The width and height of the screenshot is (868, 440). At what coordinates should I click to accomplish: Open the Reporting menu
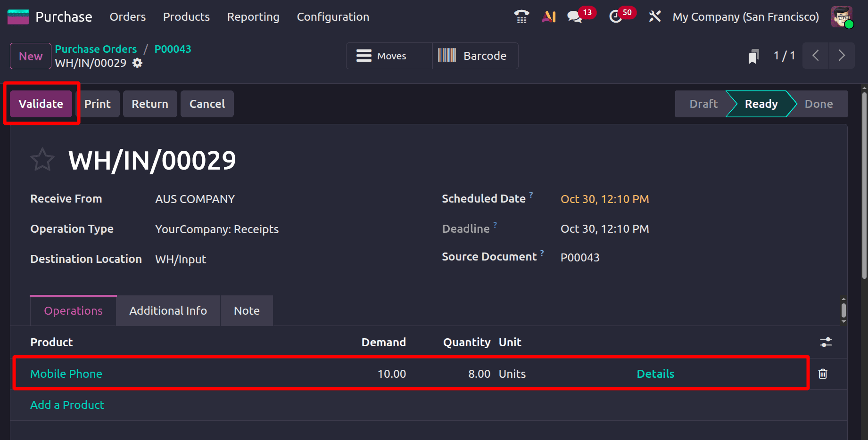click(x=253, y=17)
